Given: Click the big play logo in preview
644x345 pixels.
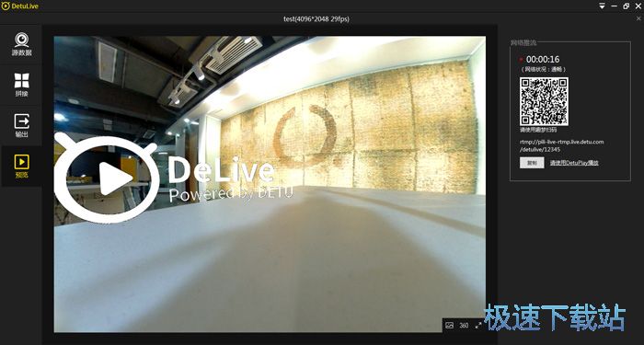Looking at the screenshot, I should click(x=106, y=178).
